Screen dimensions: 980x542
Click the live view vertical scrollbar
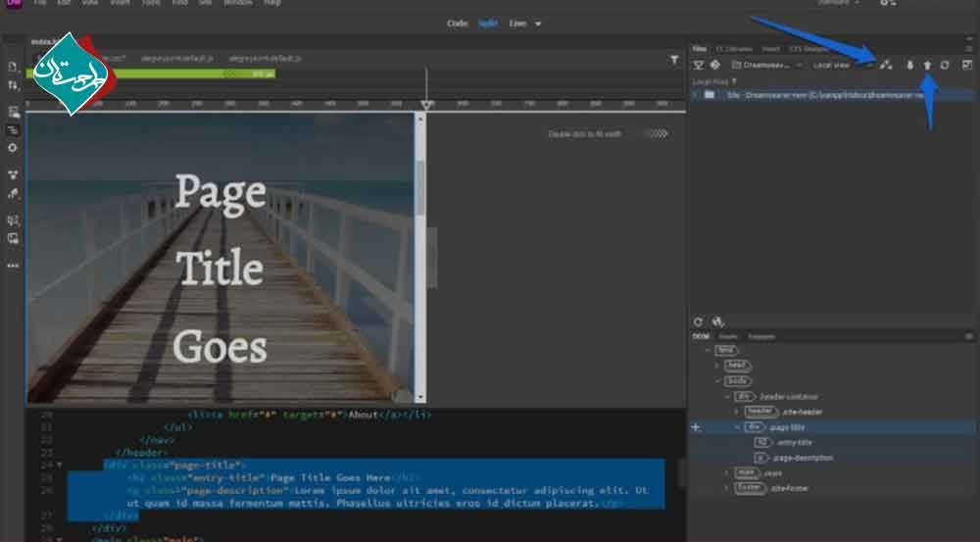[x=420, y=258]
